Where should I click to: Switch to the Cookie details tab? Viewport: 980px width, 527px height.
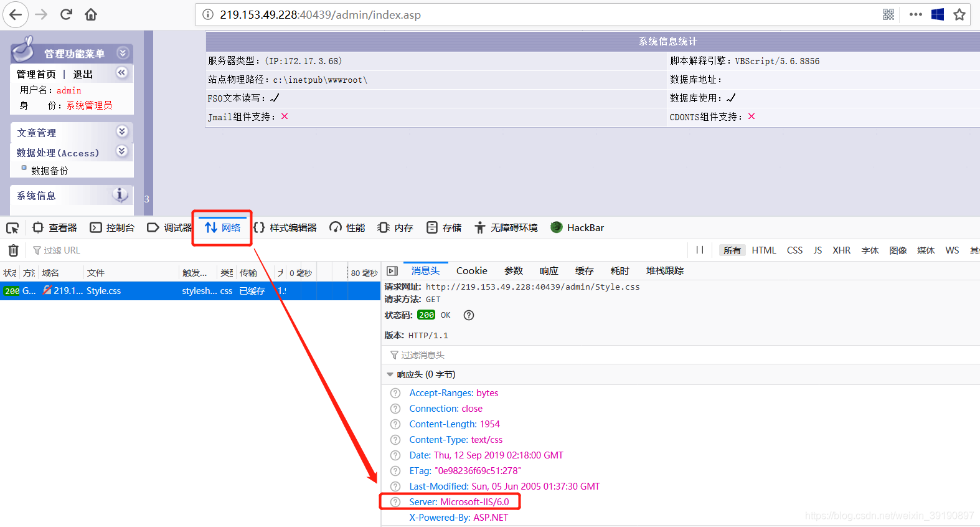click(x=472, y=271)
